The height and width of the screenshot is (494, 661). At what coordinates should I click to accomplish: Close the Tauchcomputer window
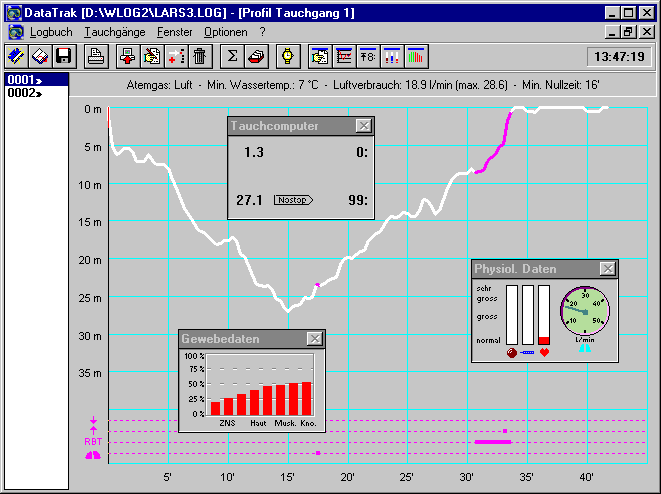[363, 126]
